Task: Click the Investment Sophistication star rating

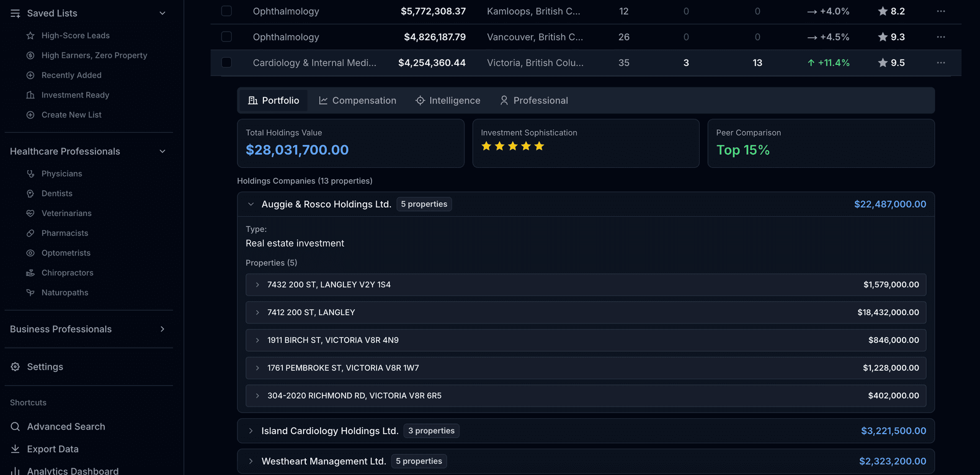Action: tap(512, 147)
